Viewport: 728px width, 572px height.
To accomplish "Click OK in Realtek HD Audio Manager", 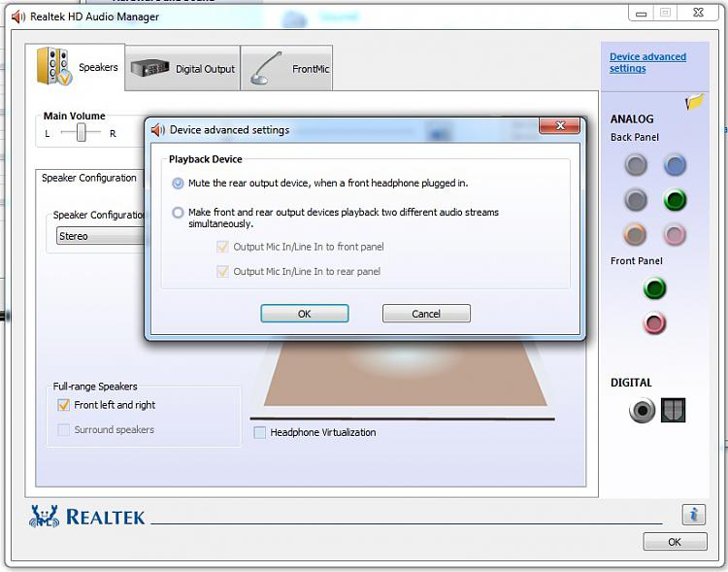I will [675, 542].
